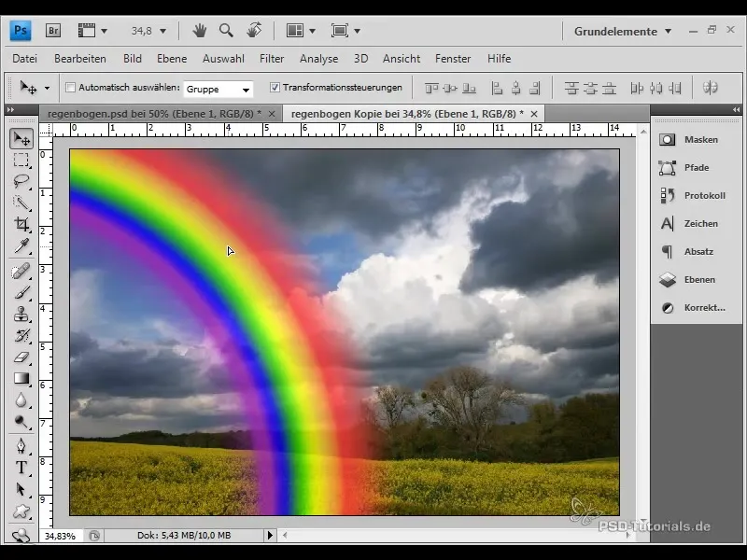Launch Adobe Bridge from the Br icon
Viewport: 747px width, 560px height.
[x=53, y=31]
